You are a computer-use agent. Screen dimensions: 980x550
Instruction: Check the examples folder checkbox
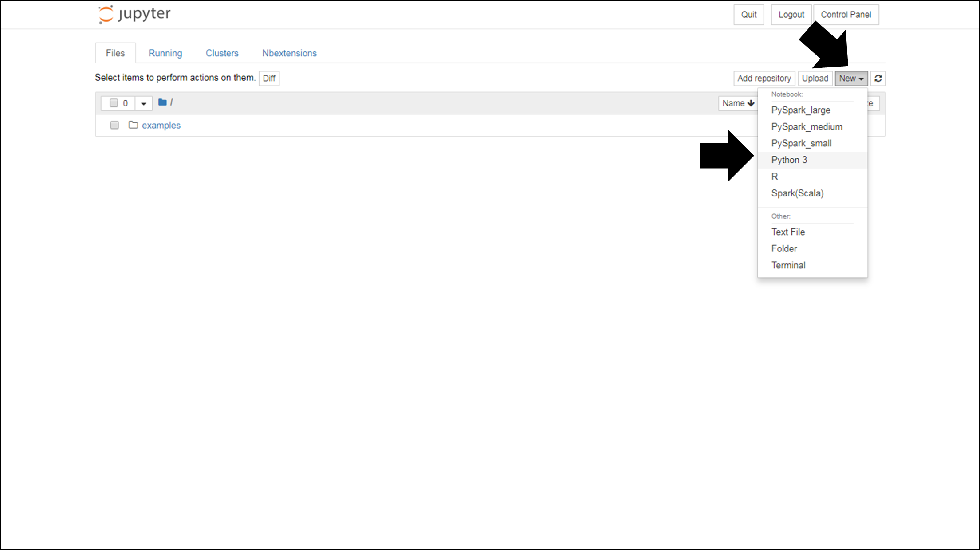click(x=114, y=125)
